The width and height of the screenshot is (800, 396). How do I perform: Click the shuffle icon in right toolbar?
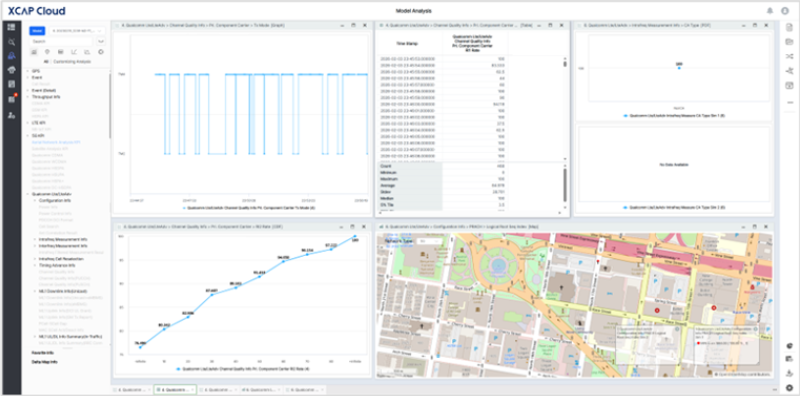pos(789,56)
